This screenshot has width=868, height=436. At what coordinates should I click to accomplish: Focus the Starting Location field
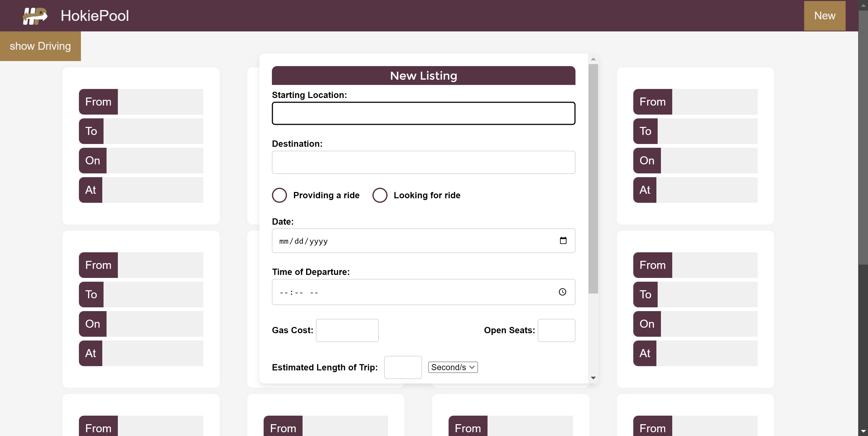point(423,114)
